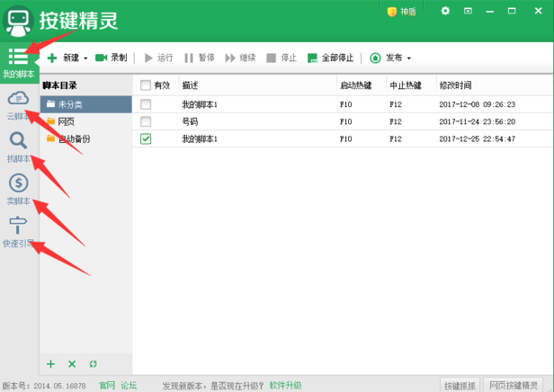The width and height of the screenshot is (554, 392).
Task: Open the 云脚本 cloud script section
Action: tap(18, 105)
